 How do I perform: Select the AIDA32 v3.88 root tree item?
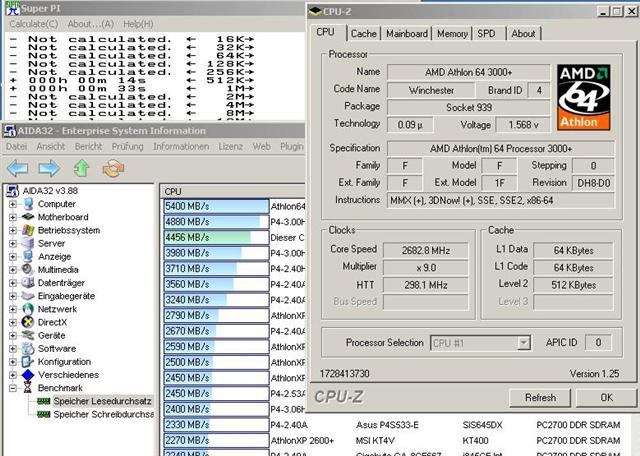[50, 191]
